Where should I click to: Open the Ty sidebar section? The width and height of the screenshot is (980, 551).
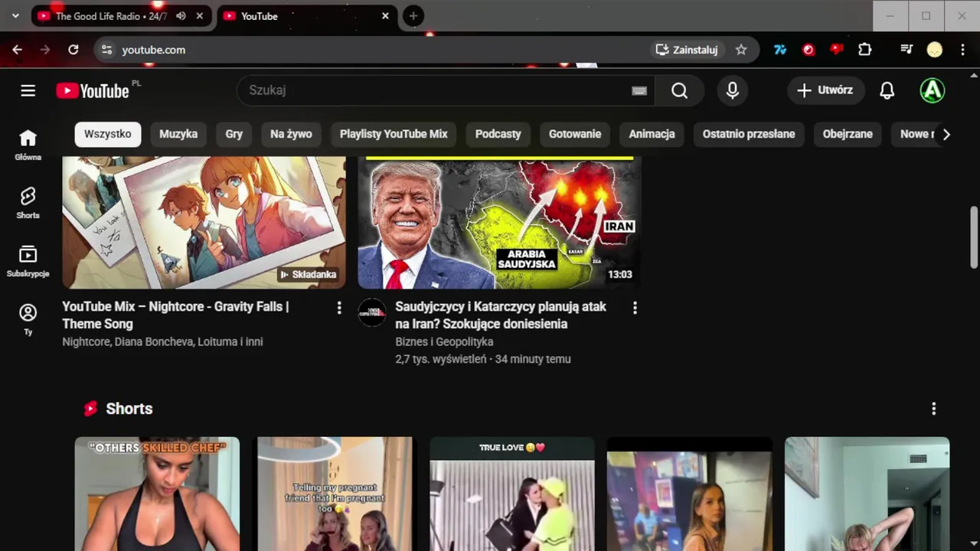coord(28,319)
